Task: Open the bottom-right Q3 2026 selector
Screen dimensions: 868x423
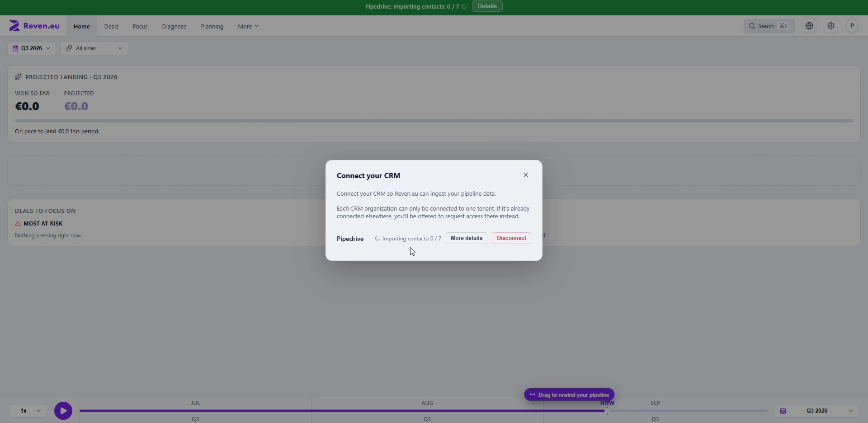Action: [817, 411]
